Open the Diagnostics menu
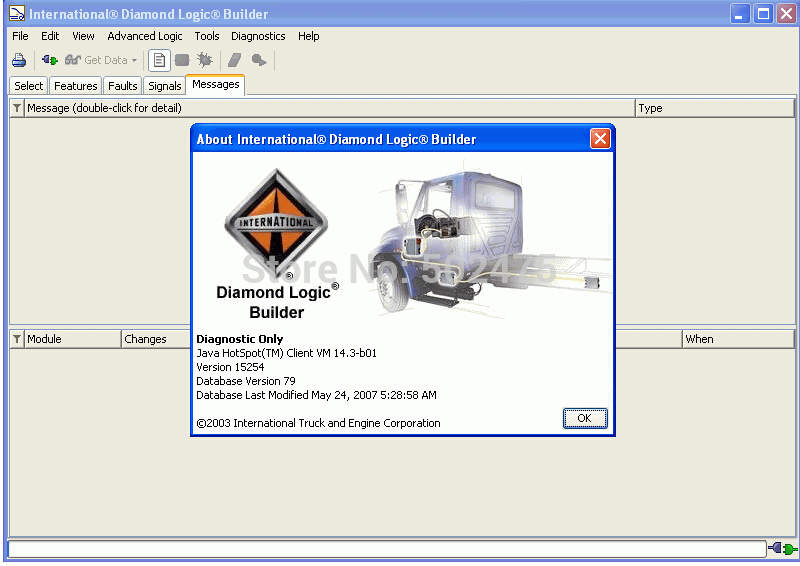Image resolution: width=800 pixels, height=566 pixels. (258, 36)
